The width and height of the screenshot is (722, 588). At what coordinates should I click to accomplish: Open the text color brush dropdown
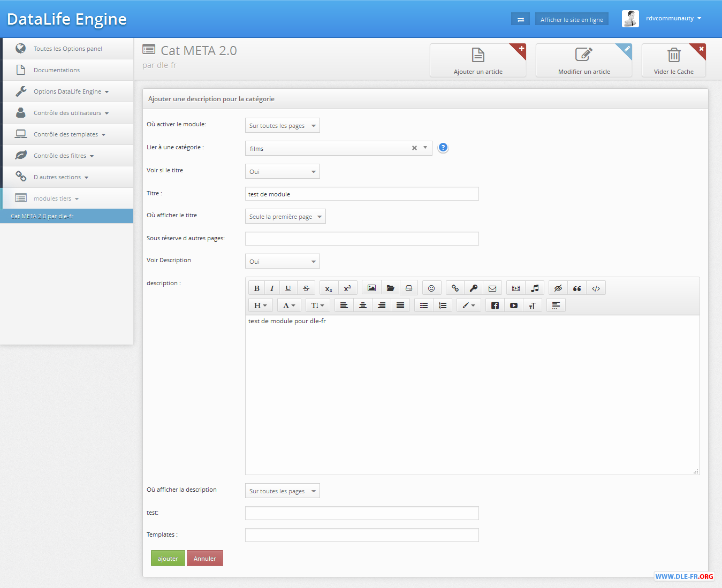tap(469, 306)
